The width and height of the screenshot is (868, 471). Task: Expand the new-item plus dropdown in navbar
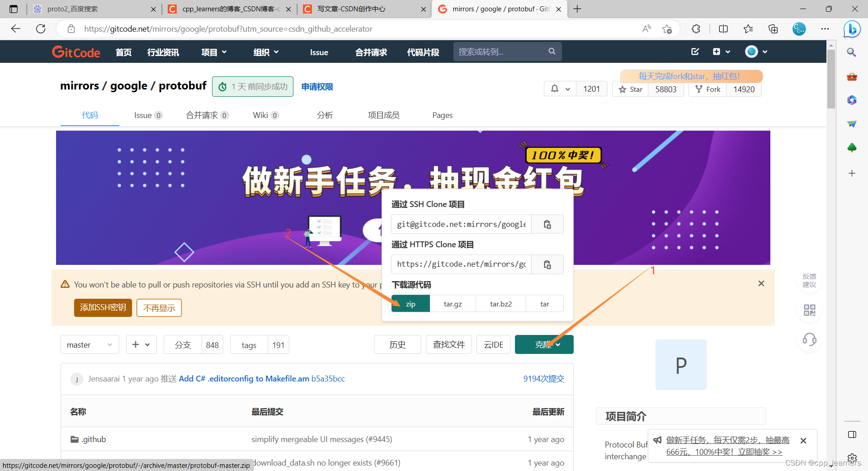tap(722, 52)
